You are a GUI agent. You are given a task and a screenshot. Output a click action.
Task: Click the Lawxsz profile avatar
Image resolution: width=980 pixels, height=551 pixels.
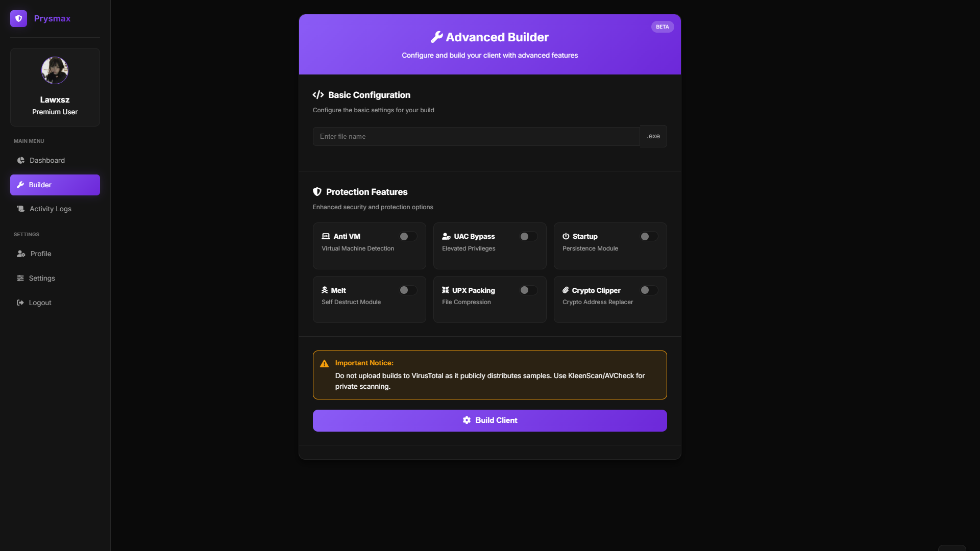click(x=55, y=70)
